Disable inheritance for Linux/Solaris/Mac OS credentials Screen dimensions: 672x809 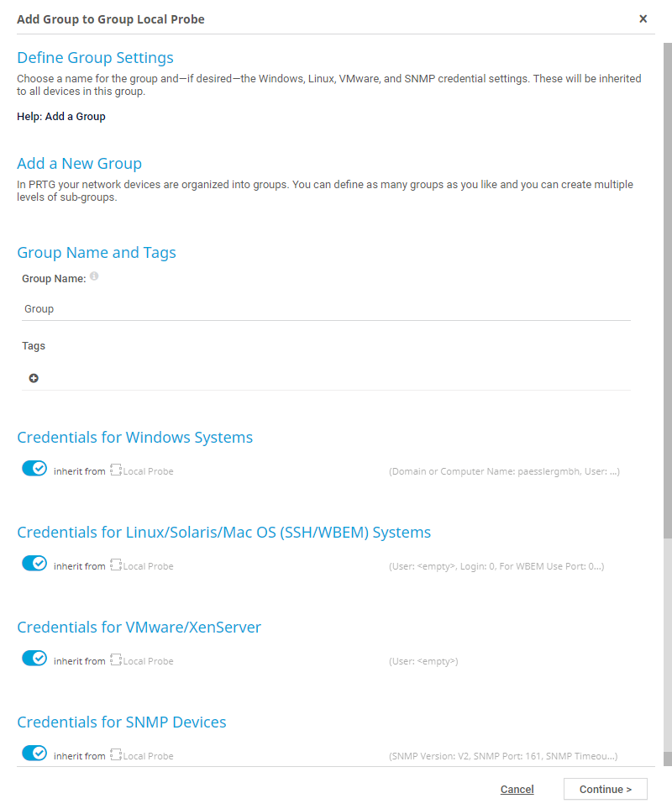34,564
